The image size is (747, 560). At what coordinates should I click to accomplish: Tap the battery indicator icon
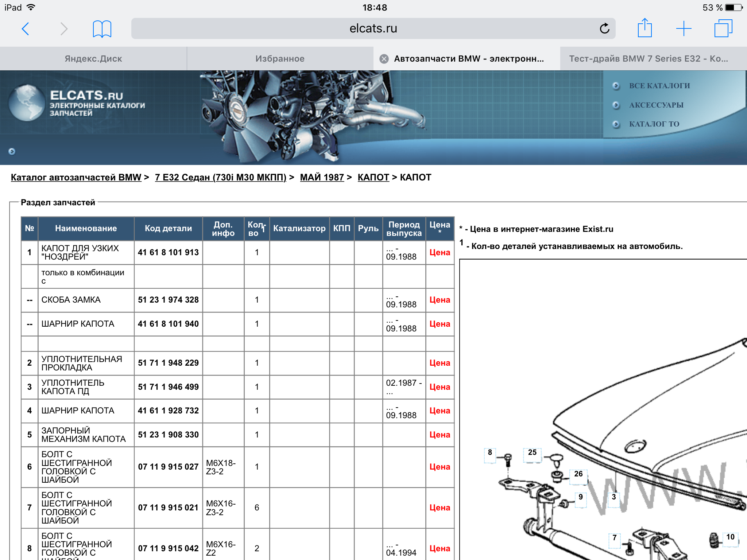tap(734, 7)
